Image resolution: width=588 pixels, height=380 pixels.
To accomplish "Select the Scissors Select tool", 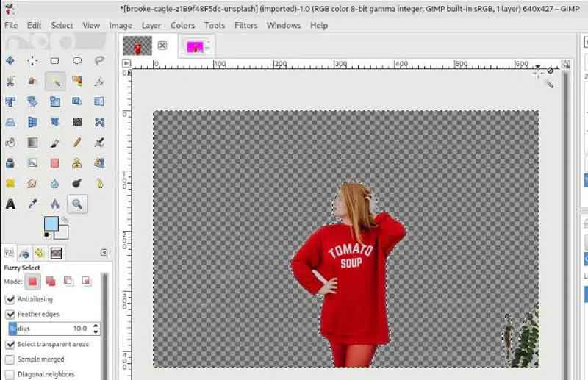I will tap(10, 81).
